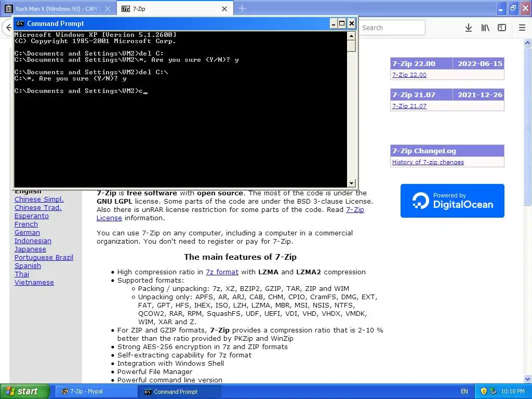The image size is (532, 399).
Task: Click the browser page scrollbar down arrow
Action: (x=528, y=379)
